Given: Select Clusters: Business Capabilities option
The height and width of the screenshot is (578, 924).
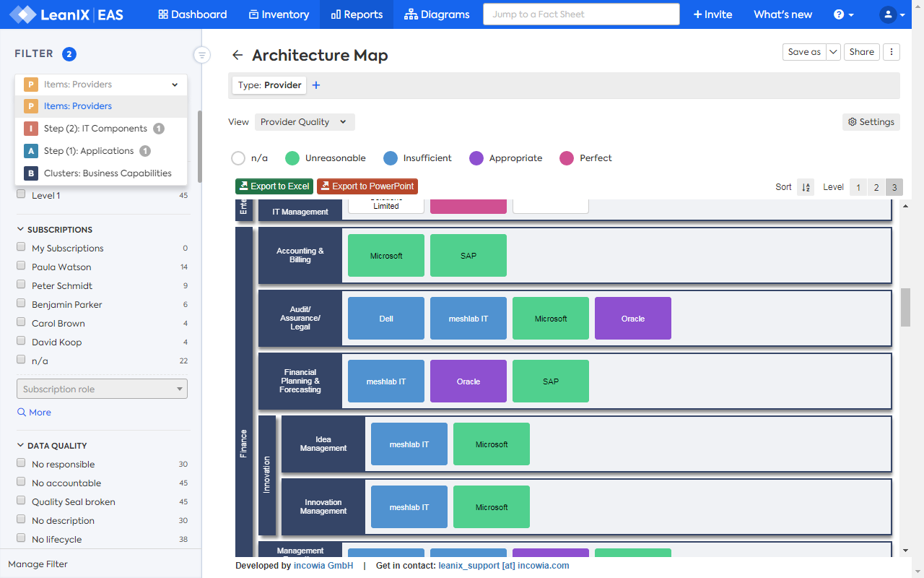Looking at the screenshot, I should (x=101, y=173).
